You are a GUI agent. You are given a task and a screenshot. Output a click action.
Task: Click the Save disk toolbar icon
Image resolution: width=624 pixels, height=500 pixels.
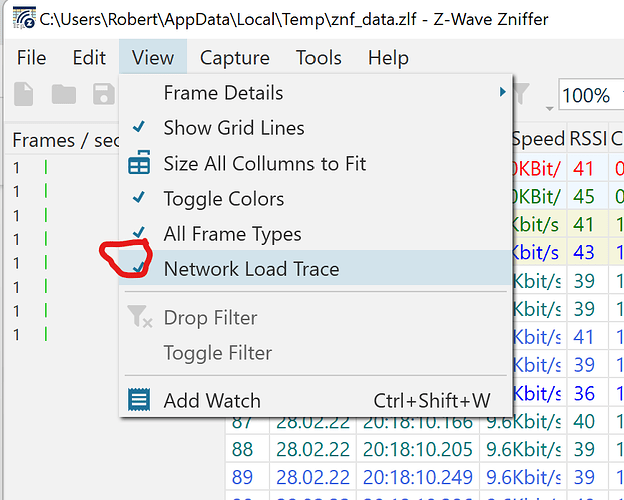104,94
